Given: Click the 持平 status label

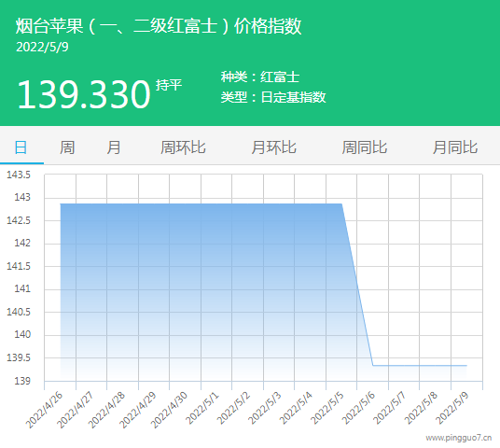Looking at the screenshot, I should pos(169,85).
